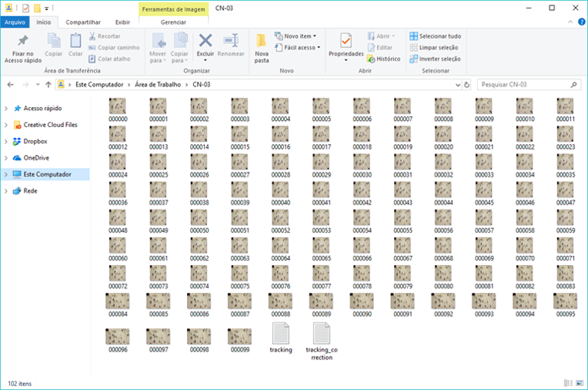Switch to details view toggle
This screenshot has height=390, width=588.
(x=569, y=383)
